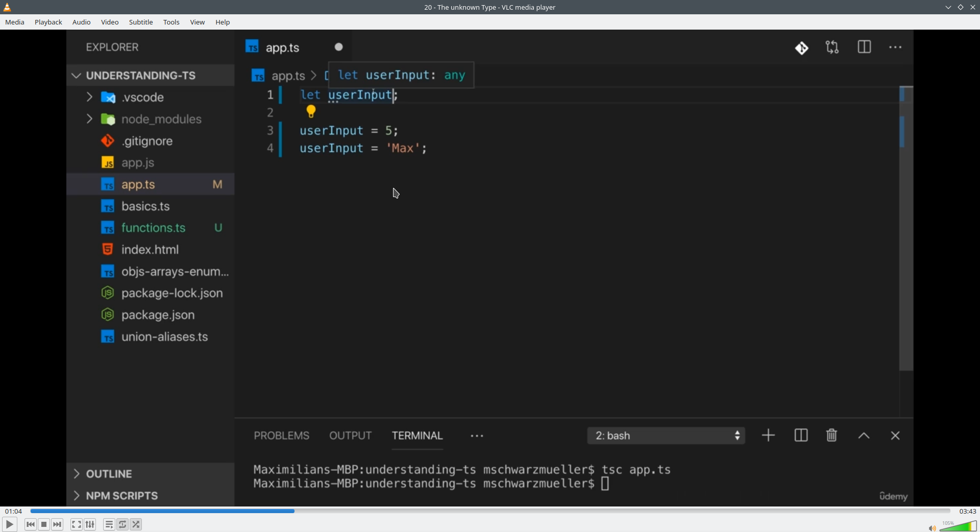Jump to previous media track

tap(31, 524)
